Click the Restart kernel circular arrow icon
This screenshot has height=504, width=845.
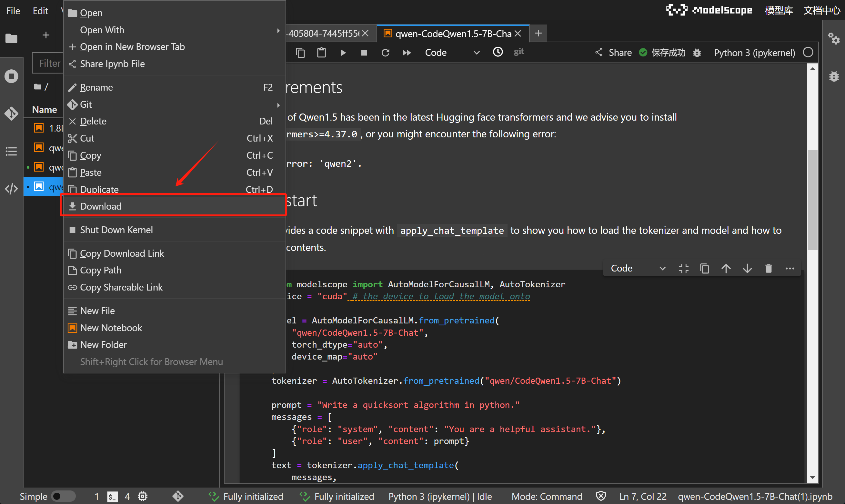coord(385,53)
